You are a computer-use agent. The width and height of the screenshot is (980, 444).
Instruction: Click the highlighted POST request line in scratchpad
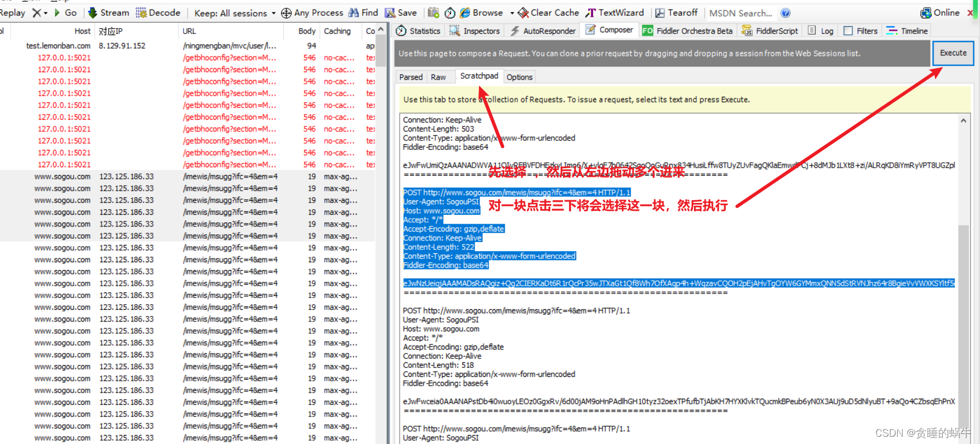point(517,192)
